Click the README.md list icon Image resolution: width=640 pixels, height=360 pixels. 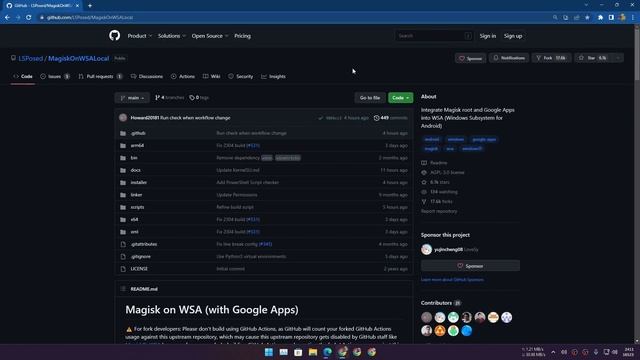[x=123, y=289]
